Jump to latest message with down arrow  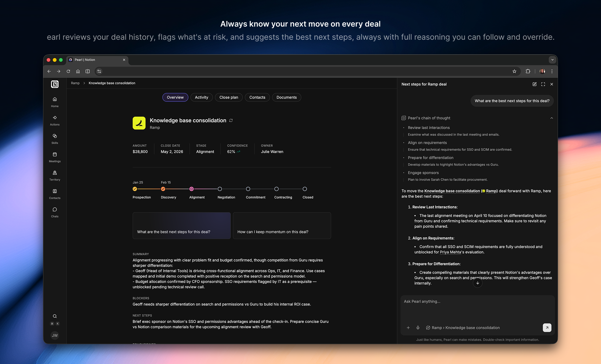click(x=477, y=283)
